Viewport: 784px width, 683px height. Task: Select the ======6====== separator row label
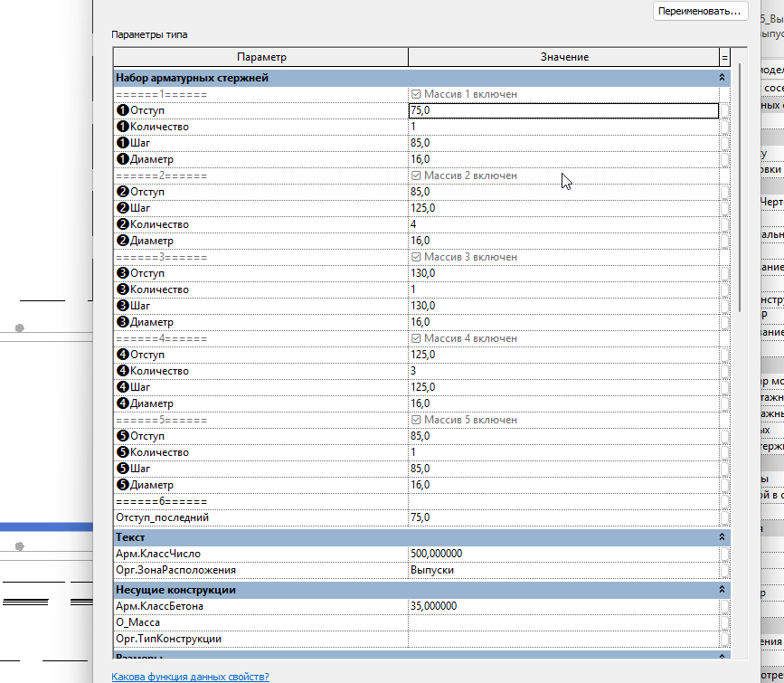(x=162, y=501)
